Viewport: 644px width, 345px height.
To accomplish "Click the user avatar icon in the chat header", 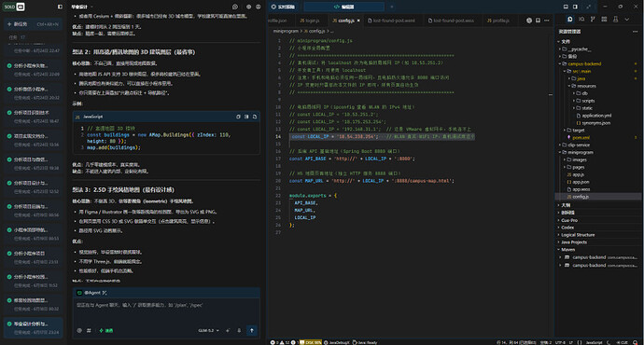I will (259, 7).
